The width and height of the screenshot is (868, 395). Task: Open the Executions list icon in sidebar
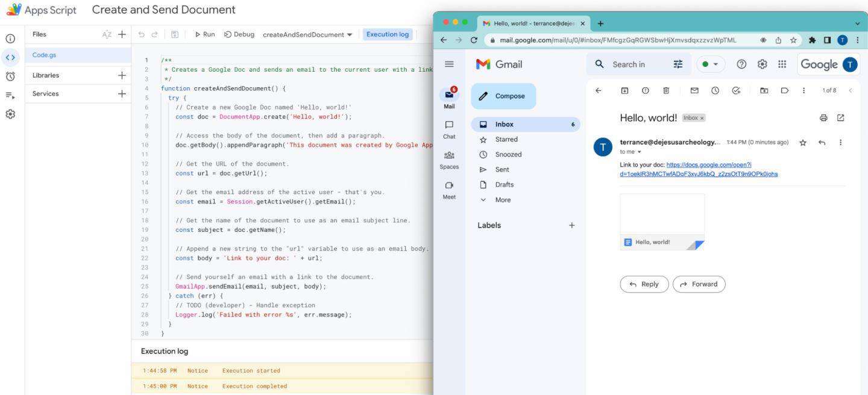click(x=10, y=95)
